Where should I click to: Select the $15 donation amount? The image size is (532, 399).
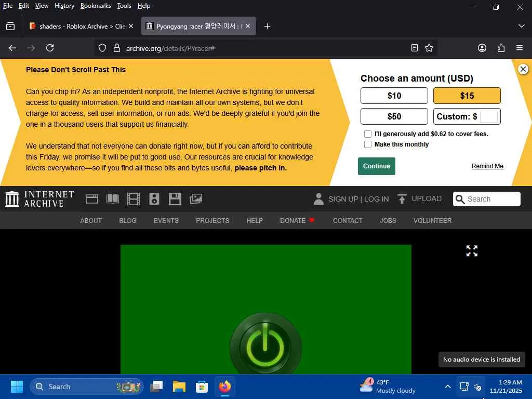467,96
